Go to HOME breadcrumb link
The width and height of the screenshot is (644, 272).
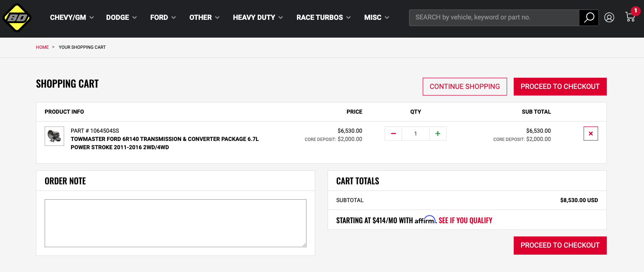[42, 47]
